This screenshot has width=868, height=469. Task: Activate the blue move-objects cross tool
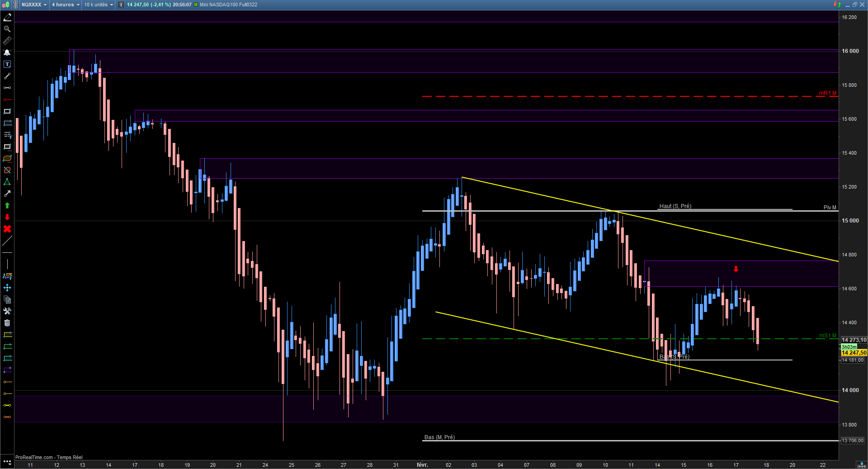7,288
